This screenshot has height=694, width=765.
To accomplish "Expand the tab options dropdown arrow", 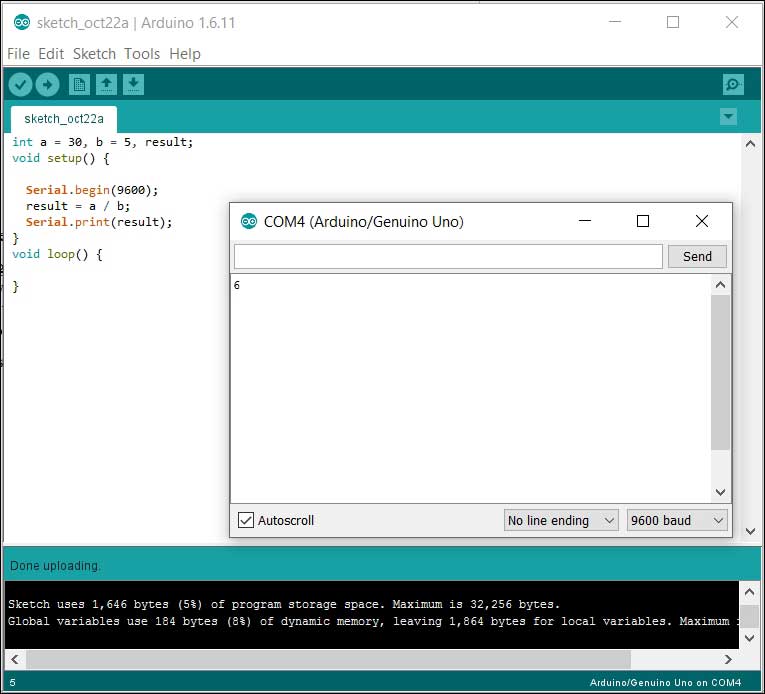I will [x=728, y=117].
